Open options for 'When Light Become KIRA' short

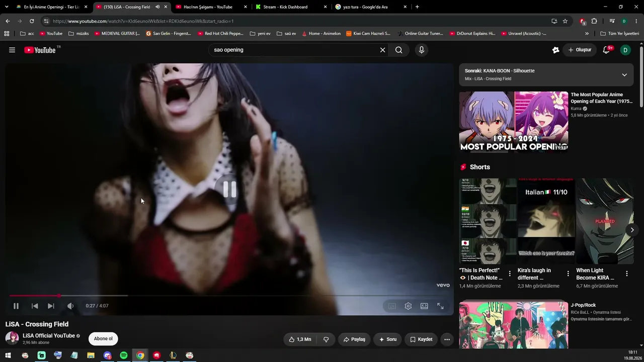(x=626, y=274)
